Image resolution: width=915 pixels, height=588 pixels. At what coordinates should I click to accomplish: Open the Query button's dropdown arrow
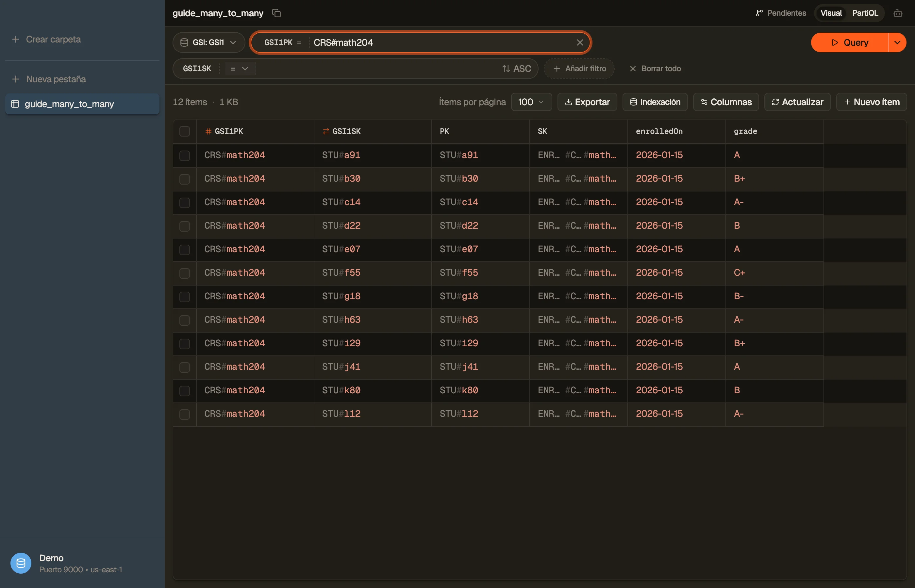(x=897, y=42)
